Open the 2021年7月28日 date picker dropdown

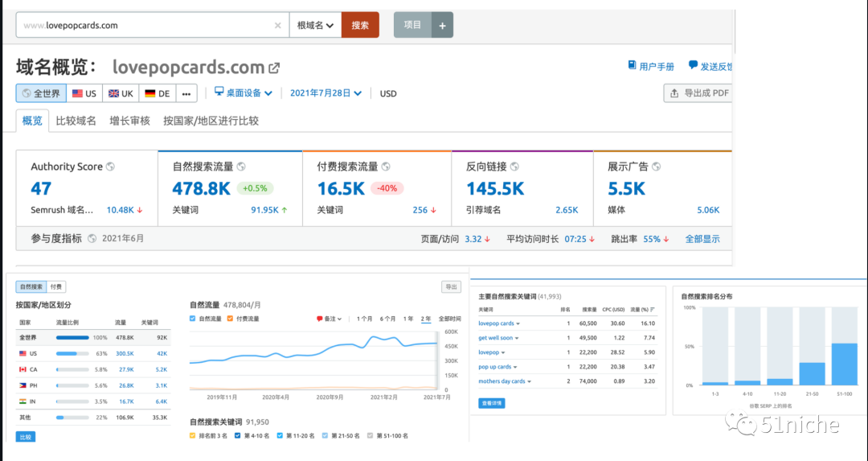(x=325, y=93)
